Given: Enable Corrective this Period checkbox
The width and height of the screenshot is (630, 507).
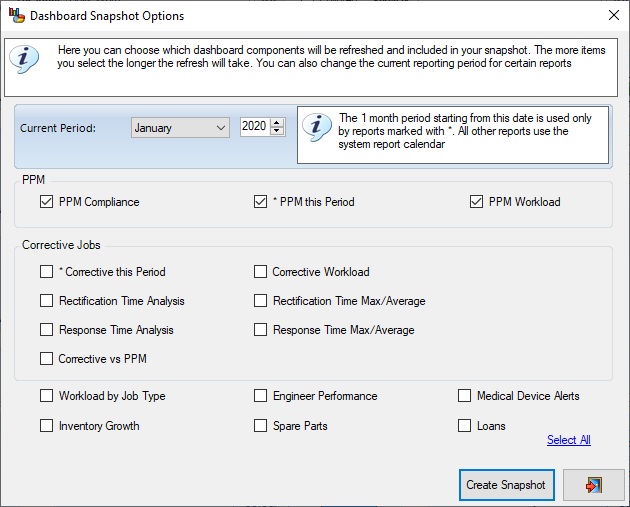Looking at the screenshot, I should [46, 271].
